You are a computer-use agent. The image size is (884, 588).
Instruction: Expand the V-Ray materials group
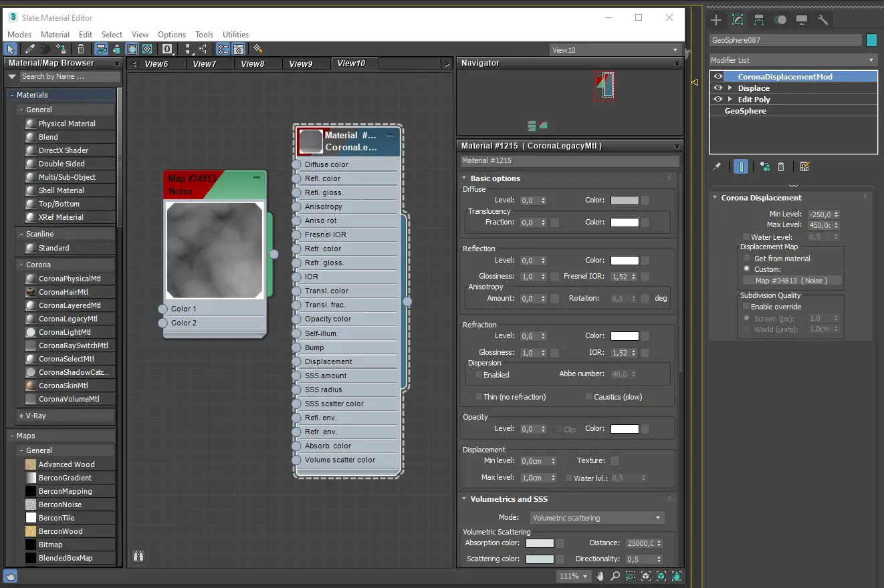pos(33,416)
